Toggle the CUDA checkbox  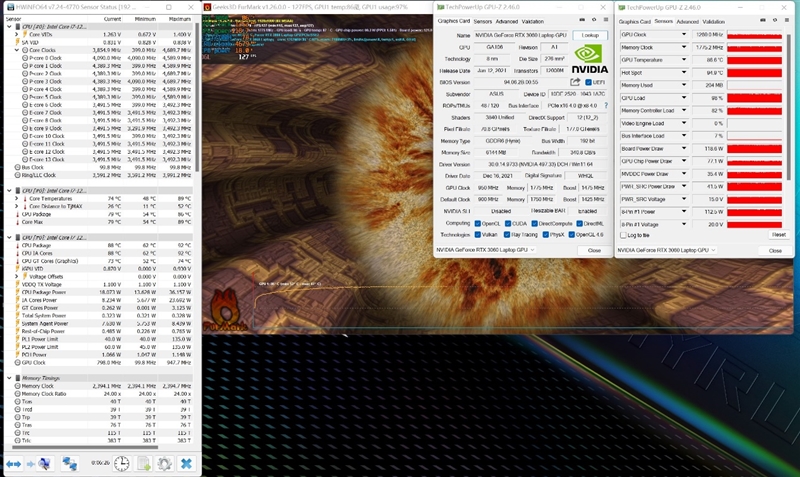point(508,223)
